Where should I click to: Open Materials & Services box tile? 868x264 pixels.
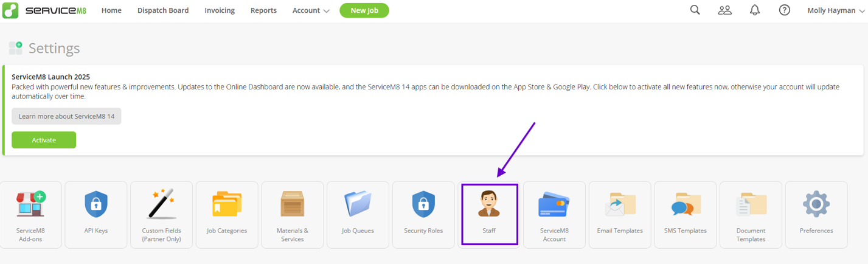point(293,215)
